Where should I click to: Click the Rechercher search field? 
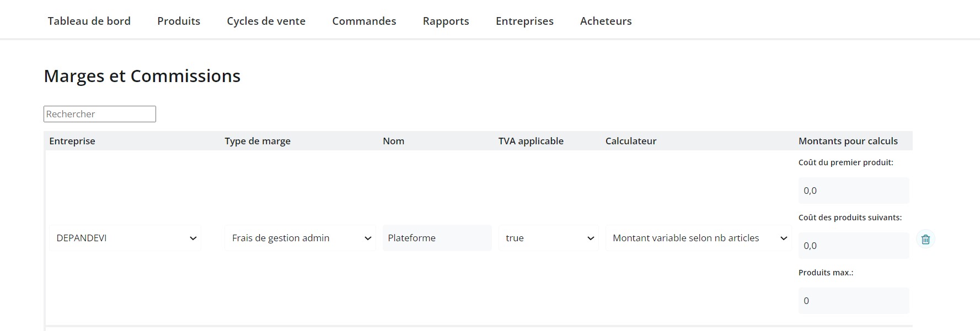(x=100, y=114)
